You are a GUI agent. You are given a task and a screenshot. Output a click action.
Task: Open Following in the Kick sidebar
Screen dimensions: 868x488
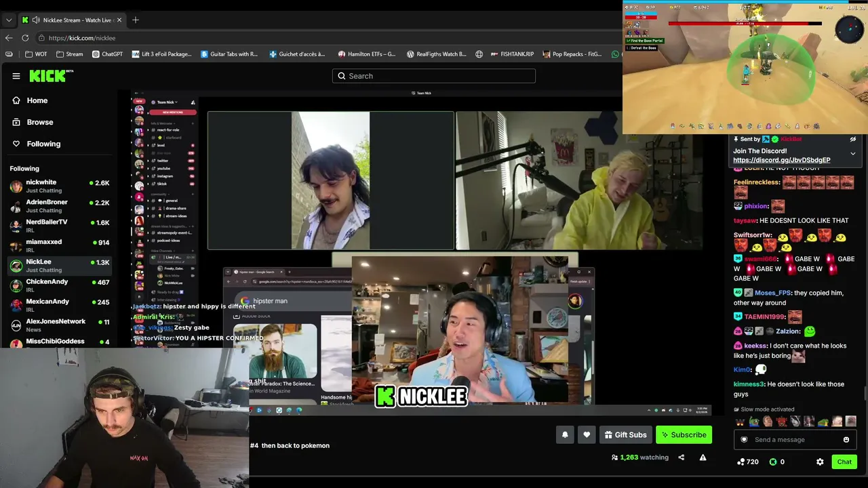tap(43, 144)
